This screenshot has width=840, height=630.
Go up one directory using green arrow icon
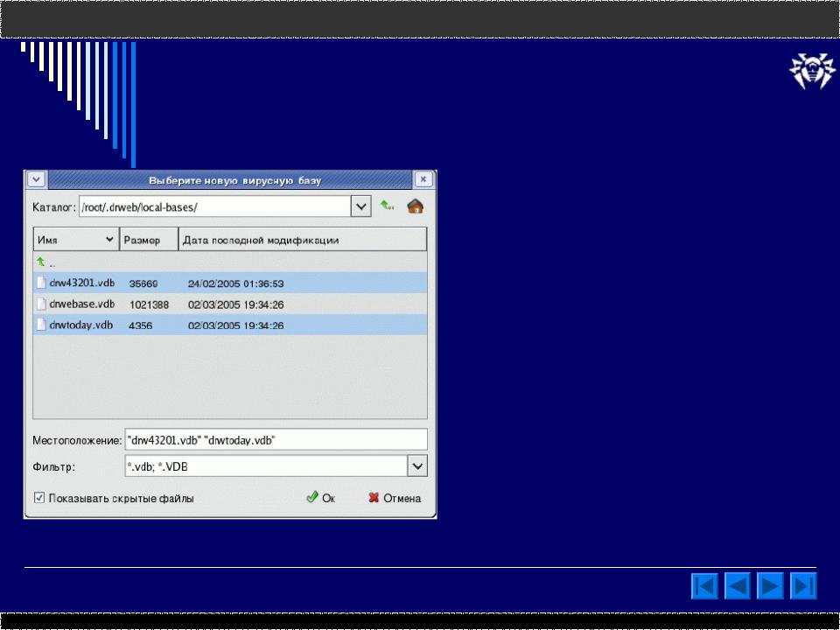[387, 206]
